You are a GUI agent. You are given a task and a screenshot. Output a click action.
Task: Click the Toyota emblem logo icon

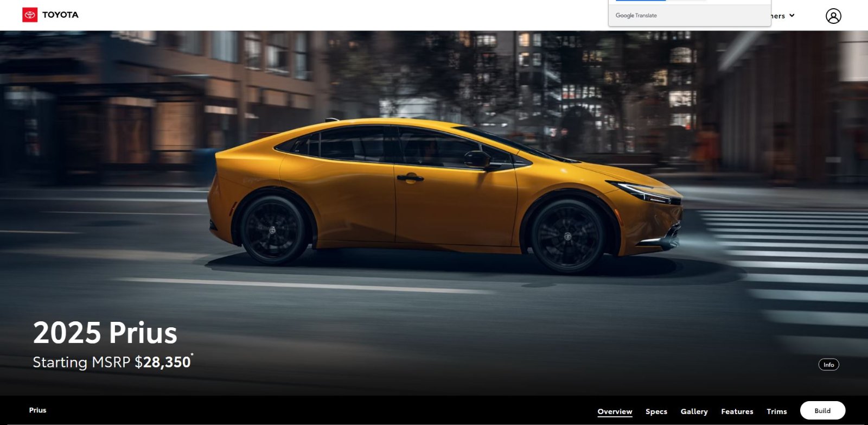30,15
